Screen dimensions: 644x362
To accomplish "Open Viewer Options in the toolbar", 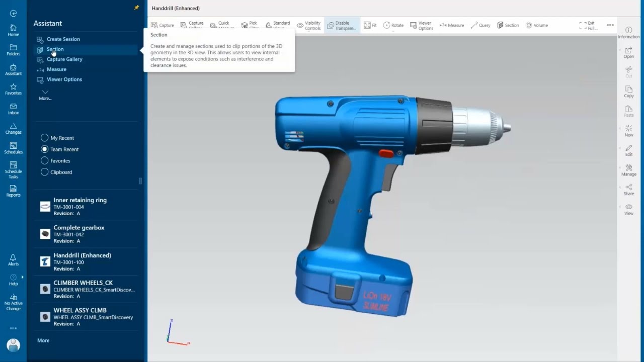I will point(422,26).
